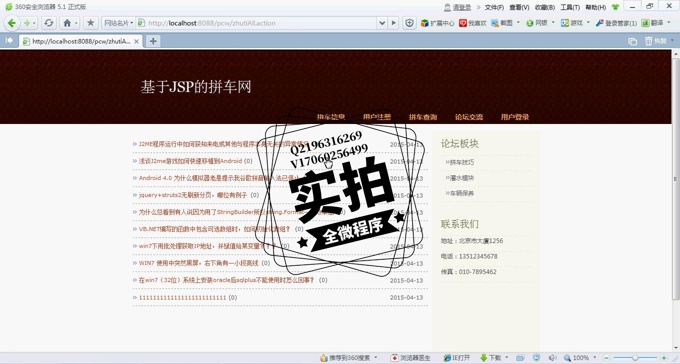This screenshot has width=680, height=364.
Task: Expand the address bar history dropdown
Action: pos(382,23)
